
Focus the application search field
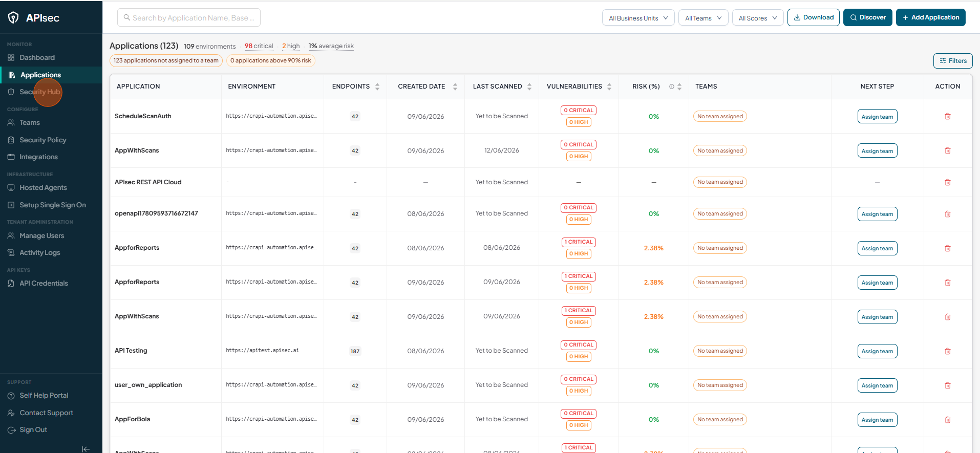[189, 18]
